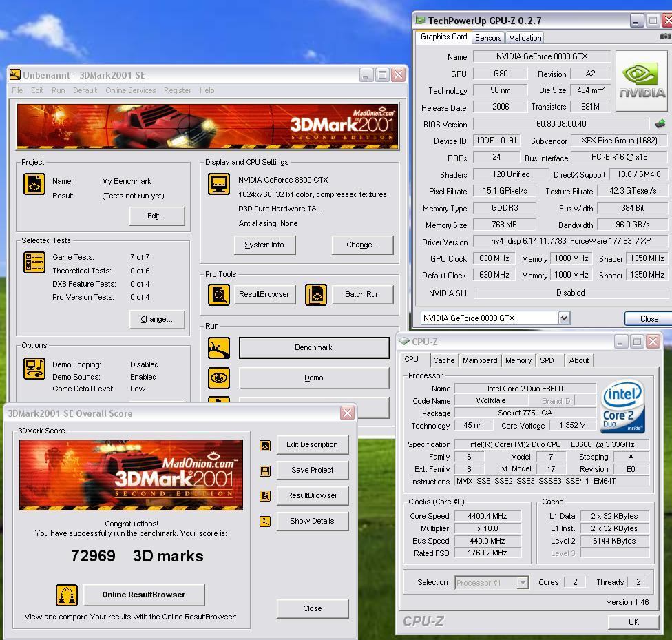Click the BIOS Version field 60.80.08.00.40
The height and width of the screenshot is (640, 672).
561,124
